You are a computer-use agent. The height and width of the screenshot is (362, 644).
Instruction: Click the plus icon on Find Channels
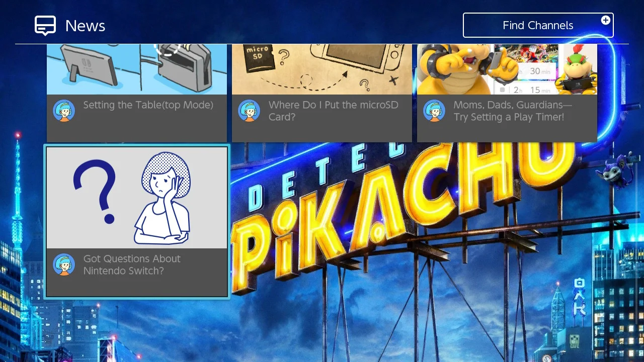[x=606, y=20]
